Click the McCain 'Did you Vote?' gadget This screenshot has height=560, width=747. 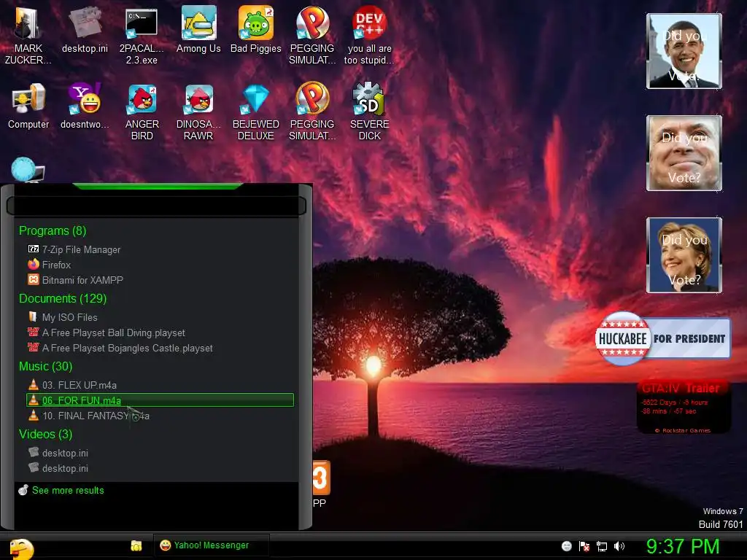click(684, 153)
